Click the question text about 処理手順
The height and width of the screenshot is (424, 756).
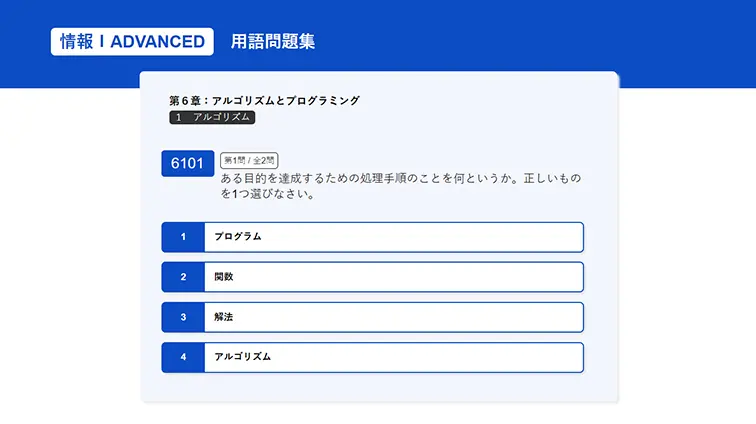400,186
